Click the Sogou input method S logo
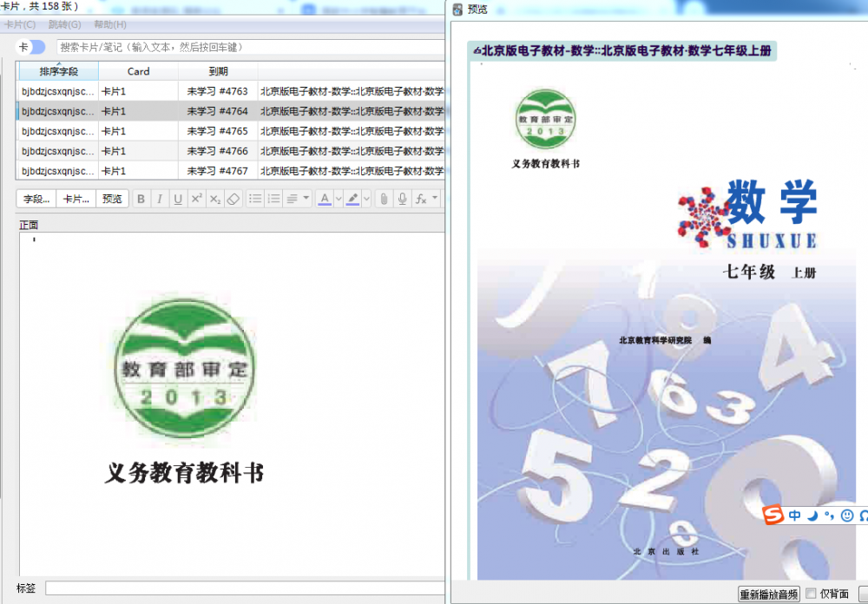 click(x=773, y=515)
